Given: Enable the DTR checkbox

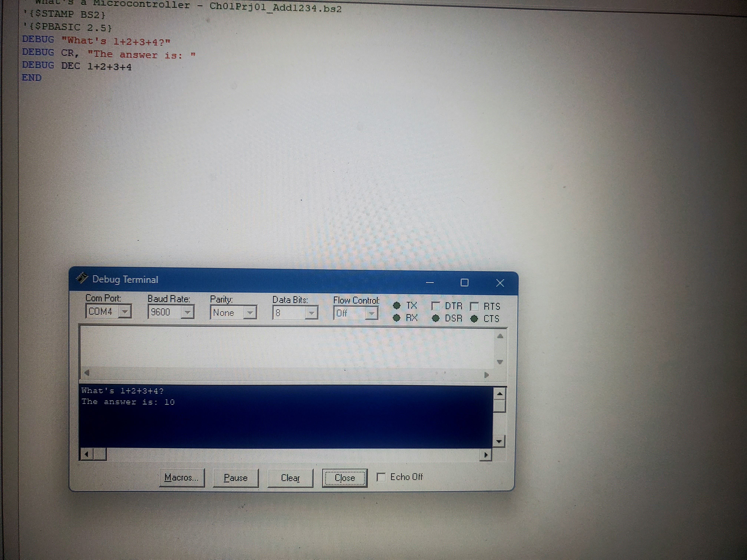Looking at the screenshot, I should [435, 306].
